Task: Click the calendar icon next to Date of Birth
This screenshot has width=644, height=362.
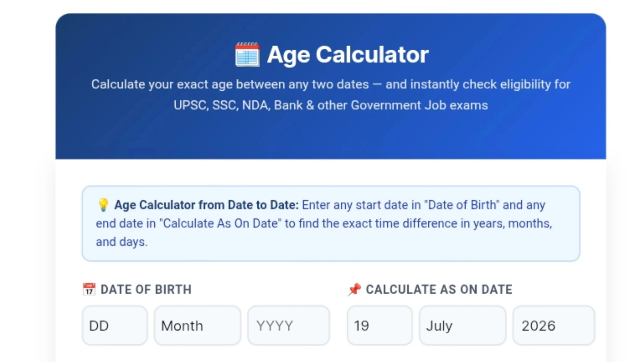Action: [x=89, y=289]
